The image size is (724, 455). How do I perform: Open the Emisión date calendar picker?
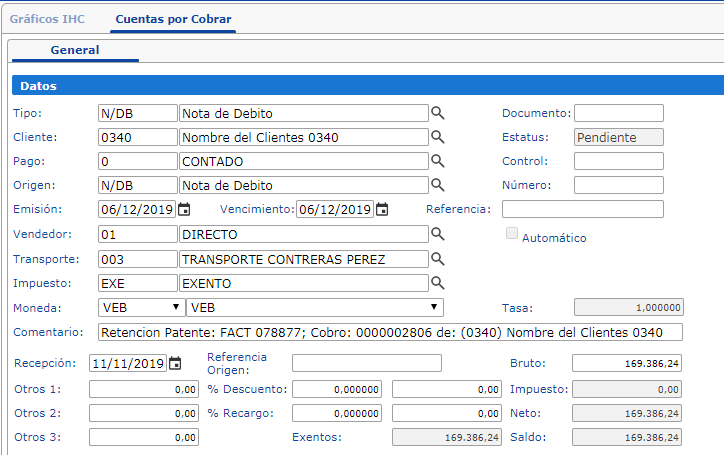[183, 209]
